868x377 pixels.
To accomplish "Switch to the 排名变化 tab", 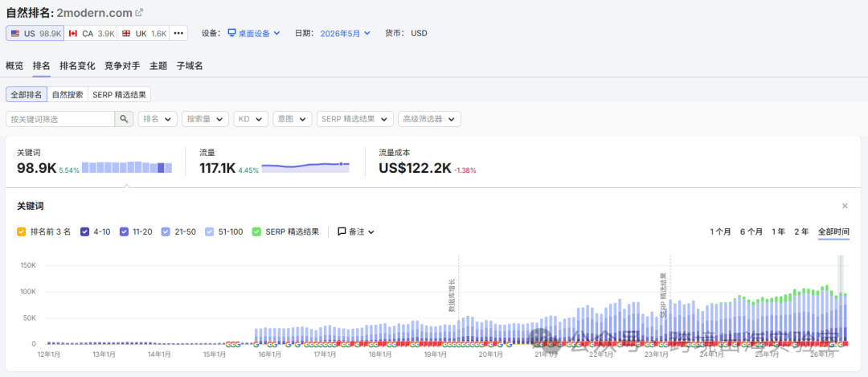I will [x=77, y=66].
